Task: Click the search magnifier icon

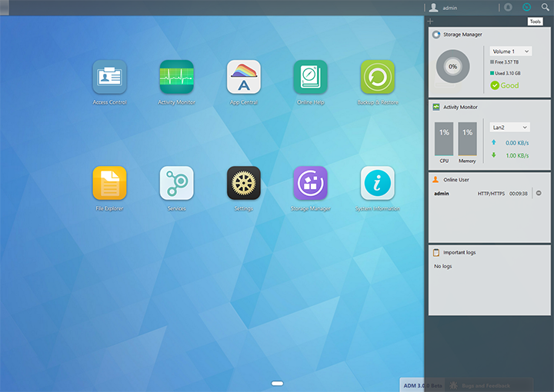Action: click(x=546, y=8)
